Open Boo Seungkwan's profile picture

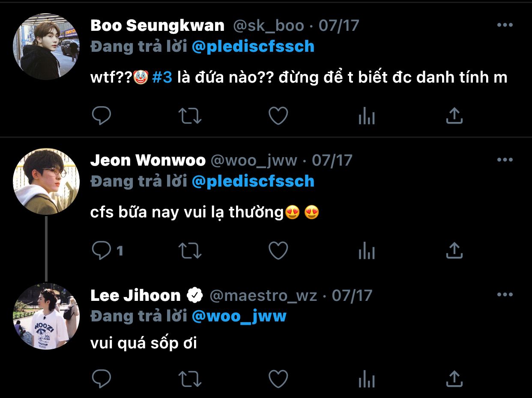(x=46, y=47)
